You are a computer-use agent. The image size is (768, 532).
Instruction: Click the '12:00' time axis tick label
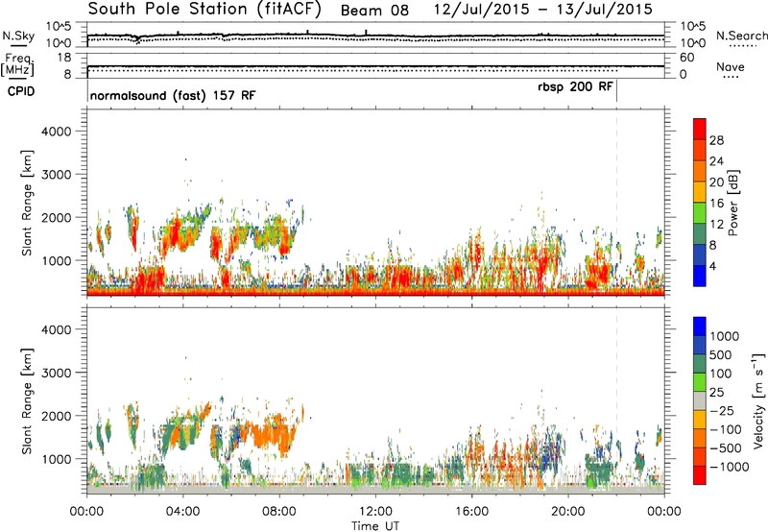tap(375, 512)
